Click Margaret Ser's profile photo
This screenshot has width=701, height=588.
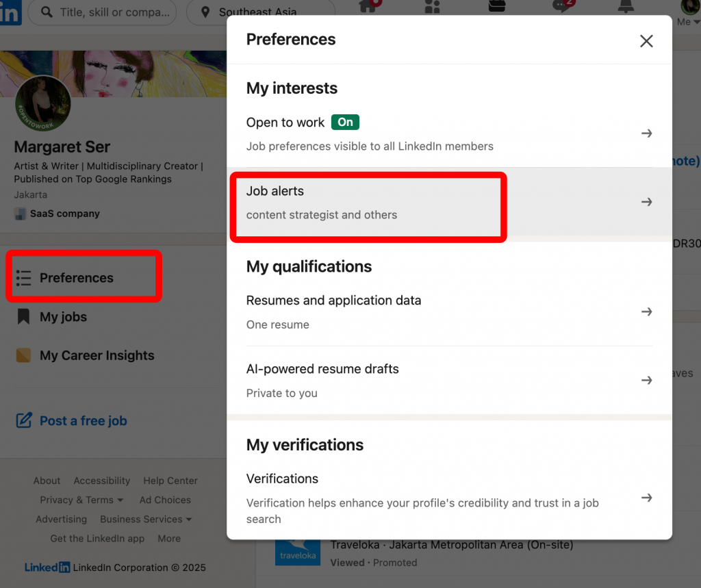point(42,103)
